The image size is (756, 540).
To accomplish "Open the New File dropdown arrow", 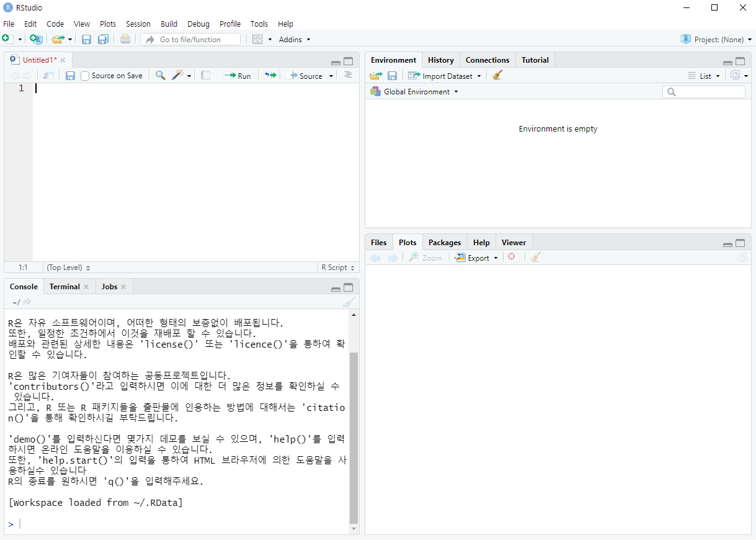I will click(20, 40).
